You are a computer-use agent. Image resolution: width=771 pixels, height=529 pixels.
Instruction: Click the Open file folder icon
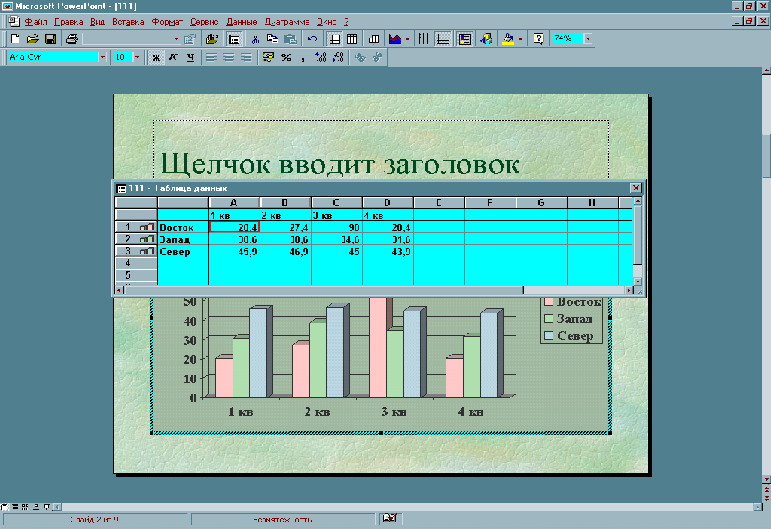tap(32, 39)
